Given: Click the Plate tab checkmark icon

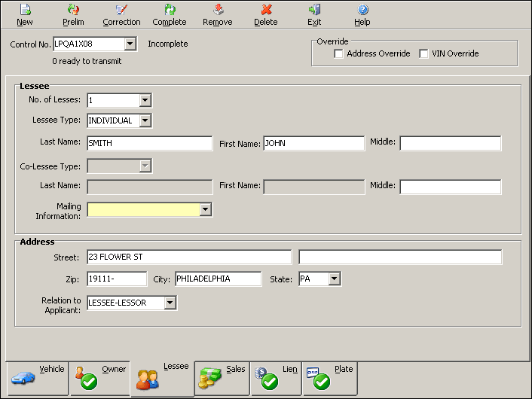Looking at the screenshot, I should click(322, 382).
